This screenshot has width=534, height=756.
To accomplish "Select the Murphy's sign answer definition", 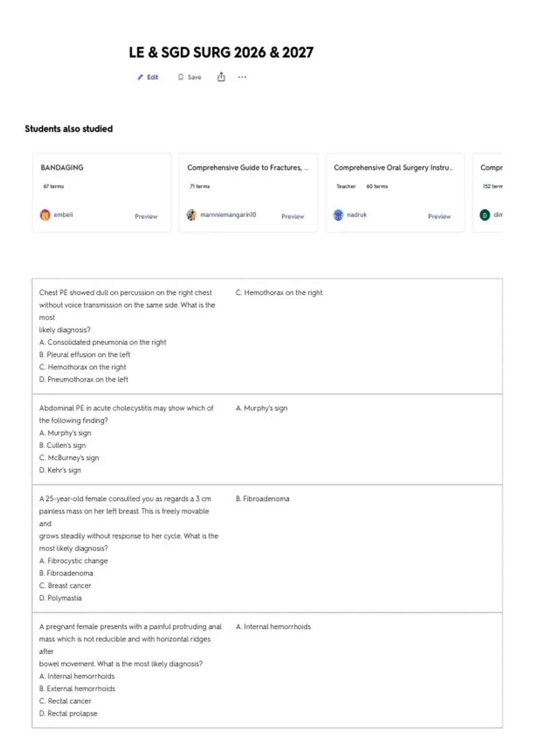I will click(262, 408).
